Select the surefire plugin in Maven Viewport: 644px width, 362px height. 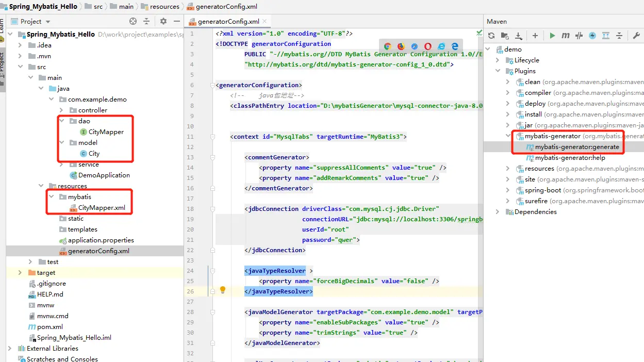click(x=536, y=201)
